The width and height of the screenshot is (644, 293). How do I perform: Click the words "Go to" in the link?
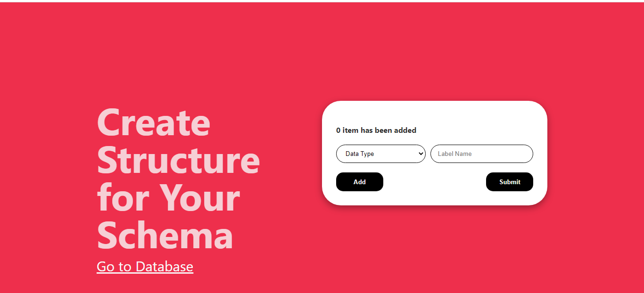point(114,267)
